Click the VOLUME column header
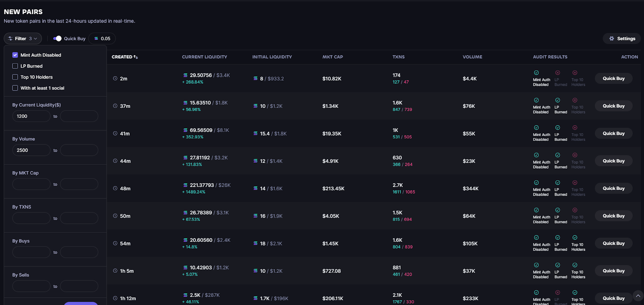Image resolution: width=644 pixels, height=305 pixels. pyautogui.click(x=473, y=57)
